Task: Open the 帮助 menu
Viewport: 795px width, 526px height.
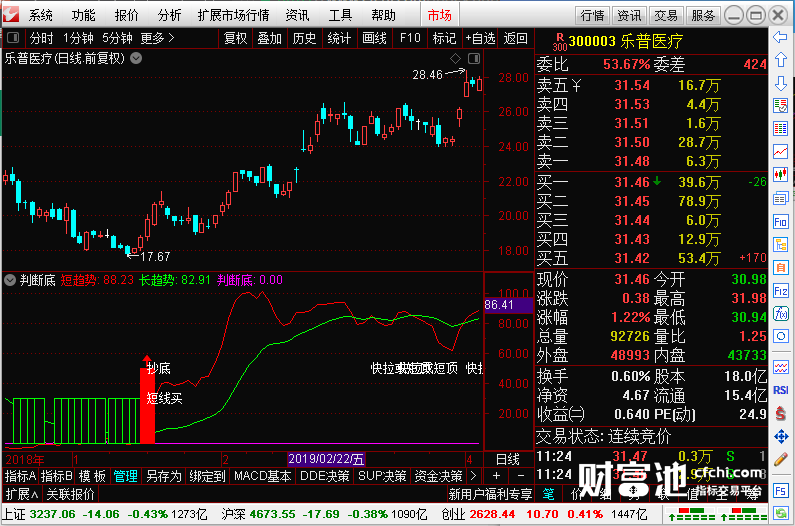Action: (x=383, y=15)
